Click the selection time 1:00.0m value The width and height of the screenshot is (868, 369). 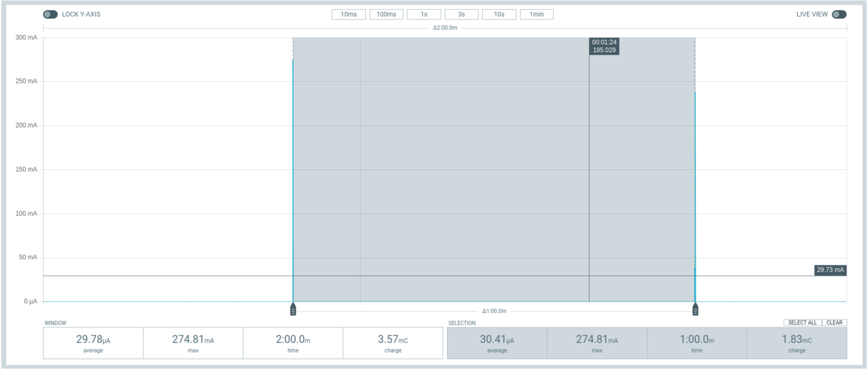pyautogui.click(x=697, y=340)
